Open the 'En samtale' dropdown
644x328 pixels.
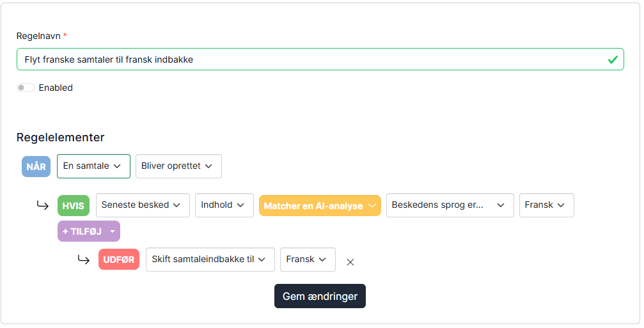pyautogui.click(x=93, y=166)
